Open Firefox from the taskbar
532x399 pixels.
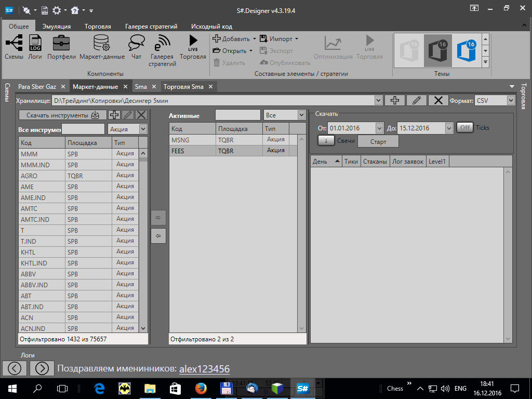(x=201, y=389)
